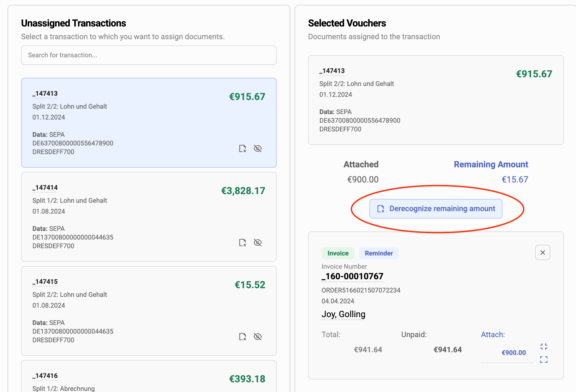The image size is (576, 392).
Task: Click the maximize attach amount icon
Action: tap(544, 359)
